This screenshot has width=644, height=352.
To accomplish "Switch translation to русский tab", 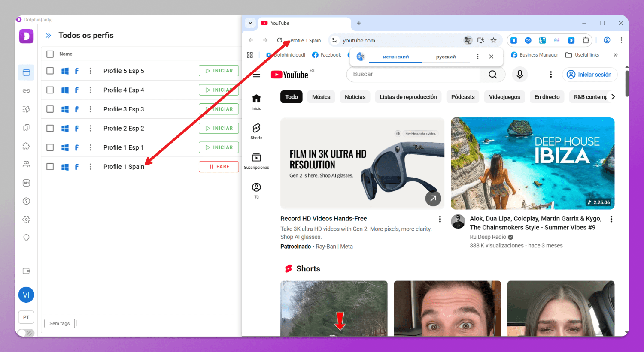I will click(x=446, y=57).
